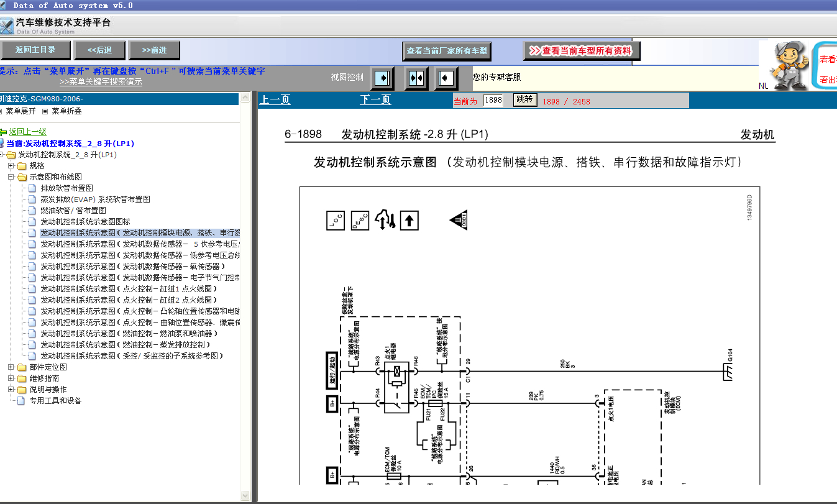Image resolution: width=837 pixels, height=504 pixels.
Task: Open schematic 发动机数据传感器－电子节气门控制
Action: point(140,278)
